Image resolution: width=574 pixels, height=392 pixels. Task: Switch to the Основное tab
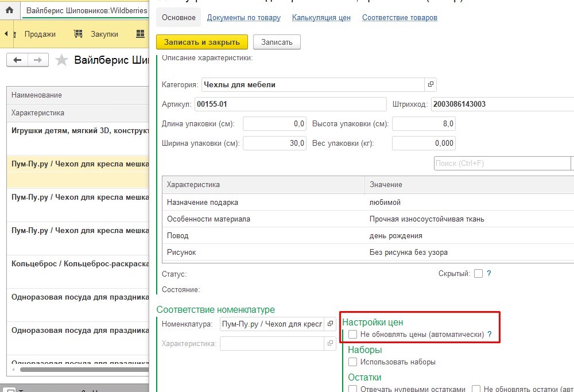(x=179, y=18)
